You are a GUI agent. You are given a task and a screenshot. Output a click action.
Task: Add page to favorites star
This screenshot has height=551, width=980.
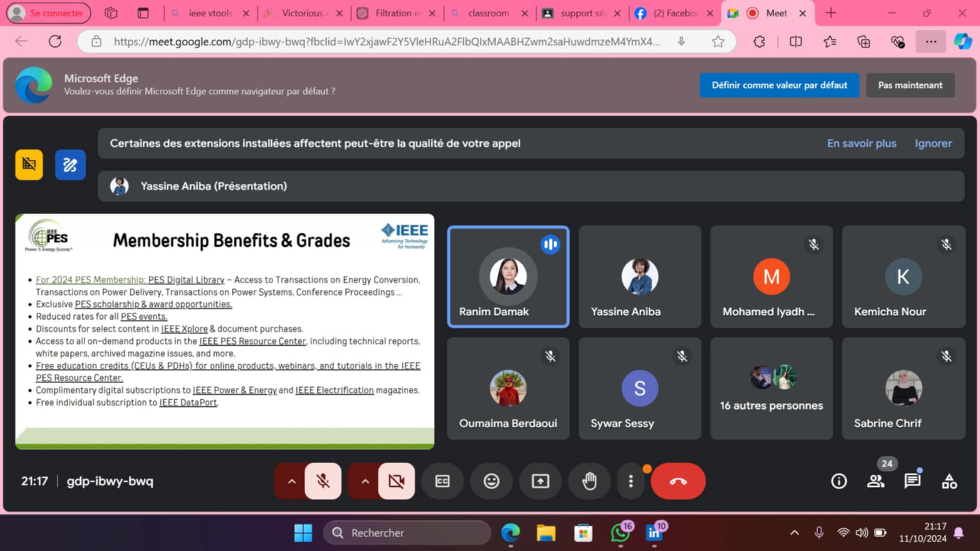click(x=718, y=41)
